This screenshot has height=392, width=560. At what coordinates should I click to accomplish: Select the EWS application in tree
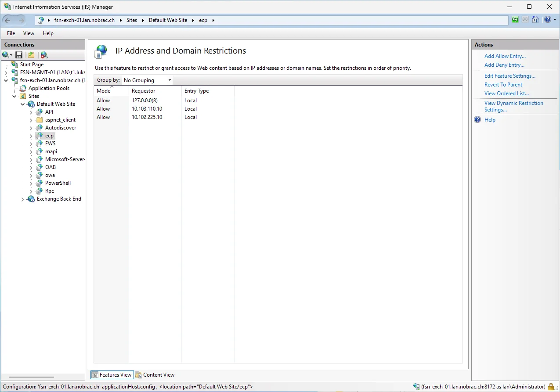(x=50, y=144)
